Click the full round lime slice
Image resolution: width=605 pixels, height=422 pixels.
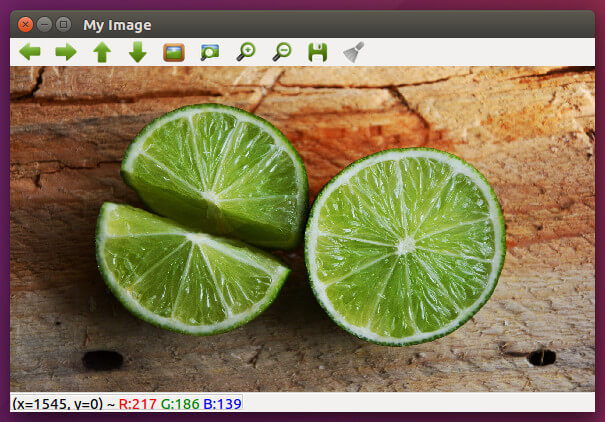tap(405, 246)
